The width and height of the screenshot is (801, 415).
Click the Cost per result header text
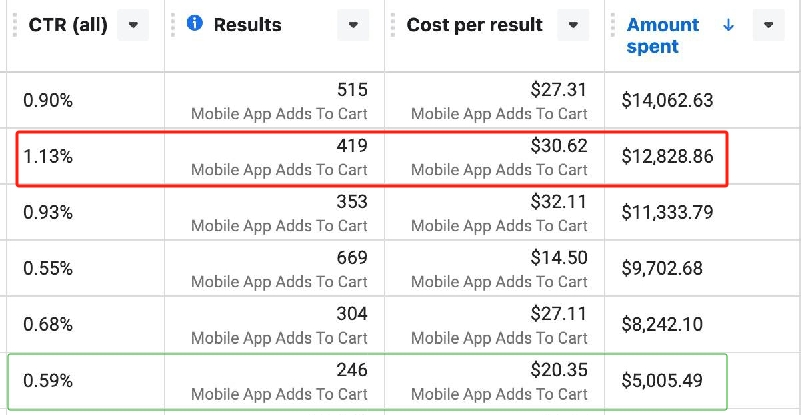pyautogui.click(x=474, y=25)
